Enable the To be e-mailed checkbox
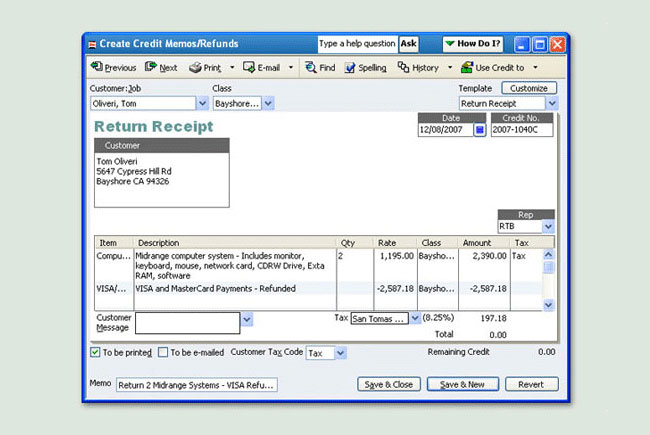This screenshot has width=650, height=435. [163, 352]
